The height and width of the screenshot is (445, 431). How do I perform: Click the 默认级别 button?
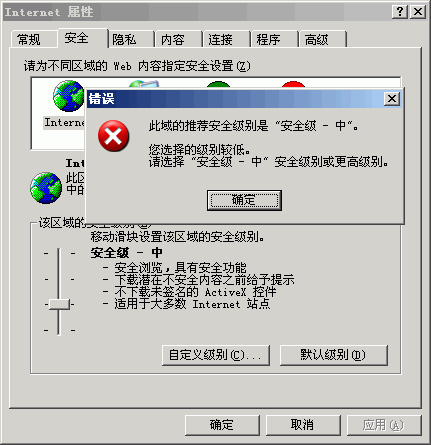click(x=334, y=355)
